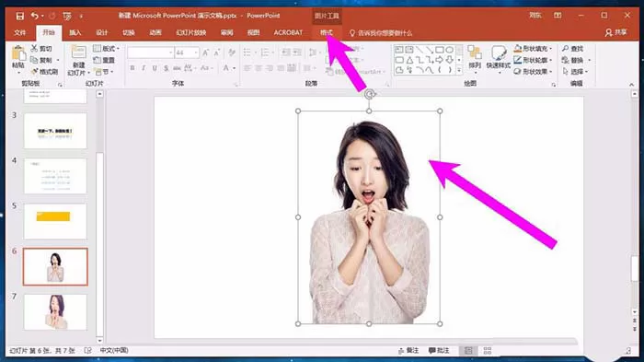Toggle Underline formatting button
Screen dimensions: 644x362
pos(155,68)
